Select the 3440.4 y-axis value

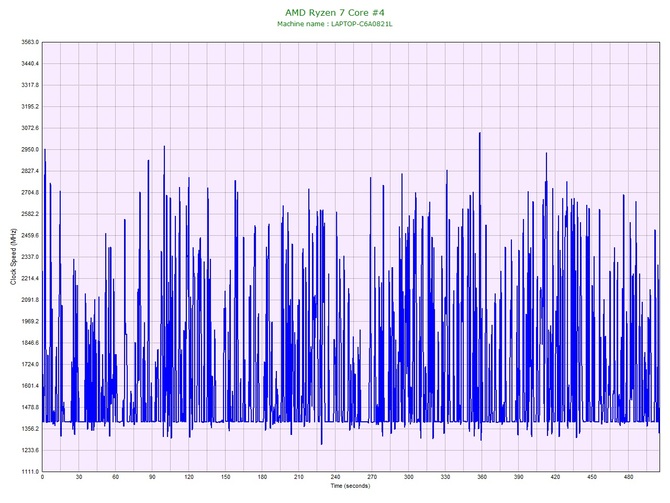(30, 64)
